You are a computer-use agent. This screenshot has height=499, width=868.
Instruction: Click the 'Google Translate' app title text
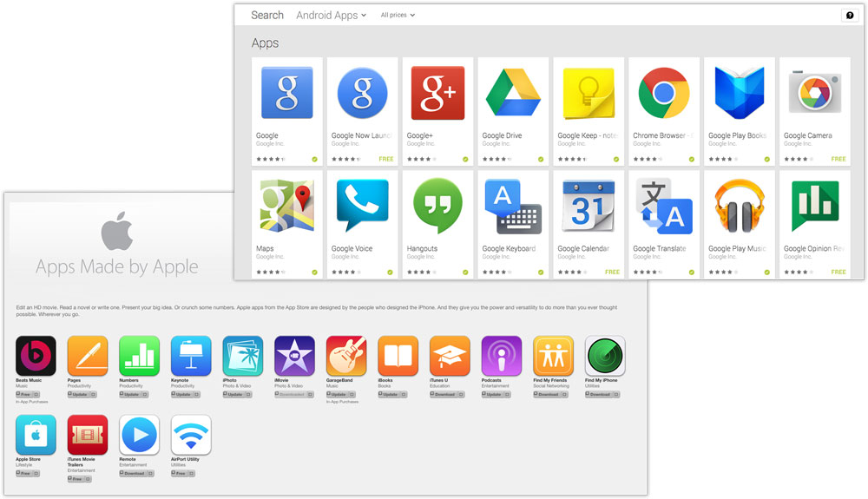tap(660, 248)
